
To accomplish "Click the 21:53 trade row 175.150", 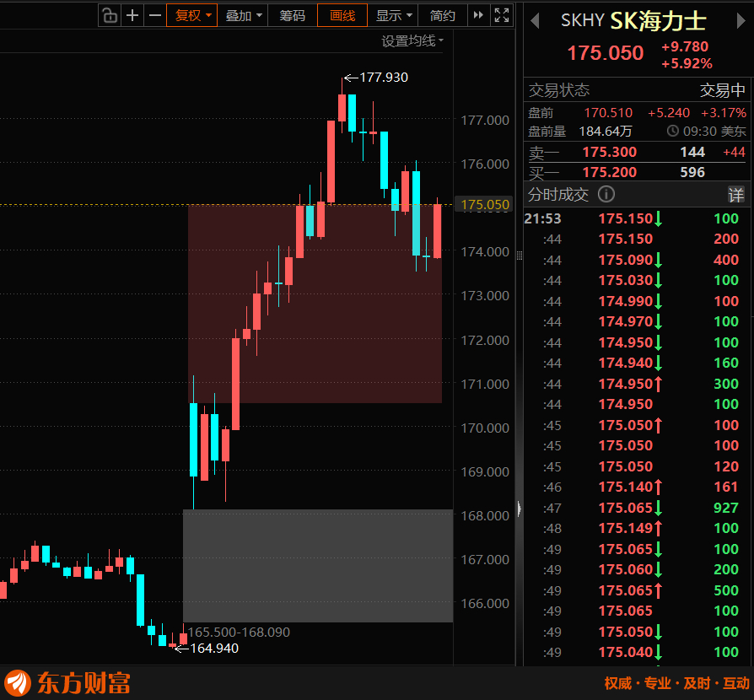I will point(638,218).
